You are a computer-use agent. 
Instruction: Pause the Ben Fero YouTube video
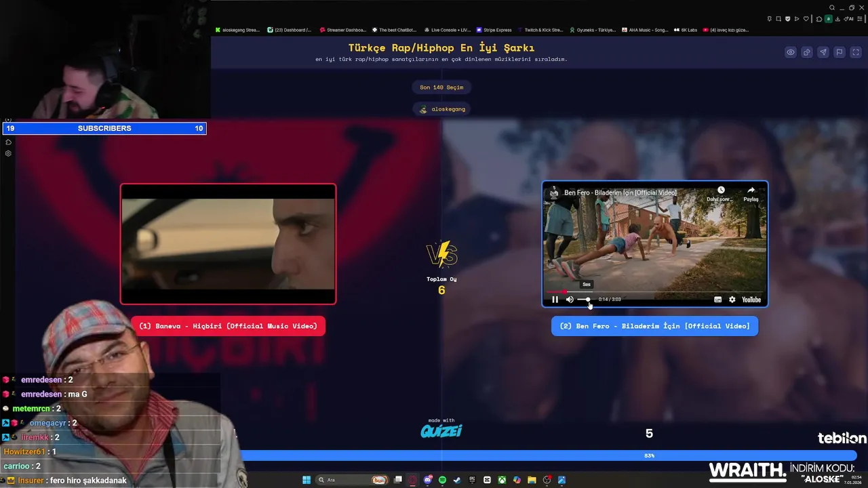click(x=555, y=300)
